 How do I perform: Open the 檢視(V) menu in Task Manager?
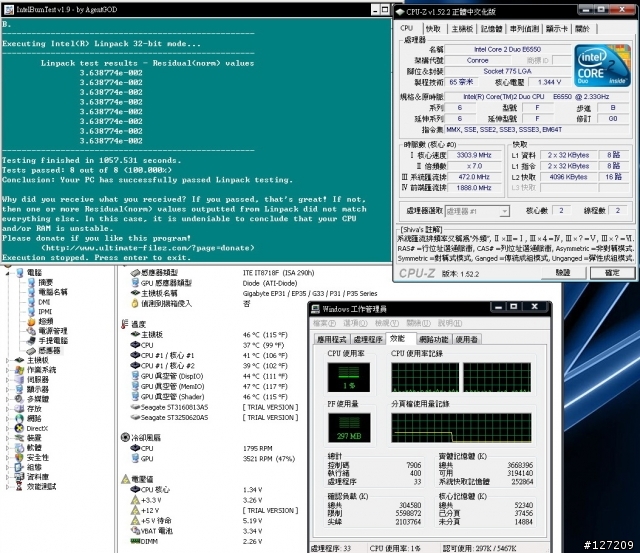point(387,323)
